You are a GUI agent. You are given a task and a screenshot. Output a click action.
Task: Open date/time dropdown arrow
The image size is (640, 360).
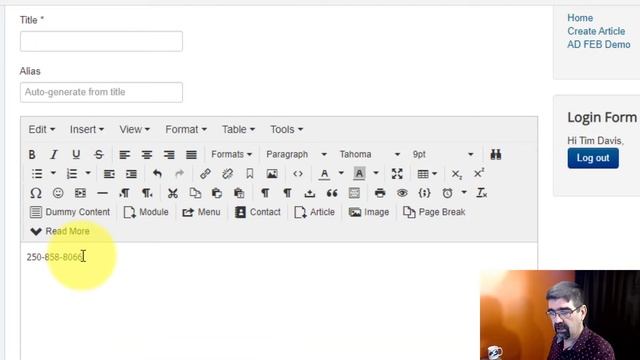click(x=464, y=193)
